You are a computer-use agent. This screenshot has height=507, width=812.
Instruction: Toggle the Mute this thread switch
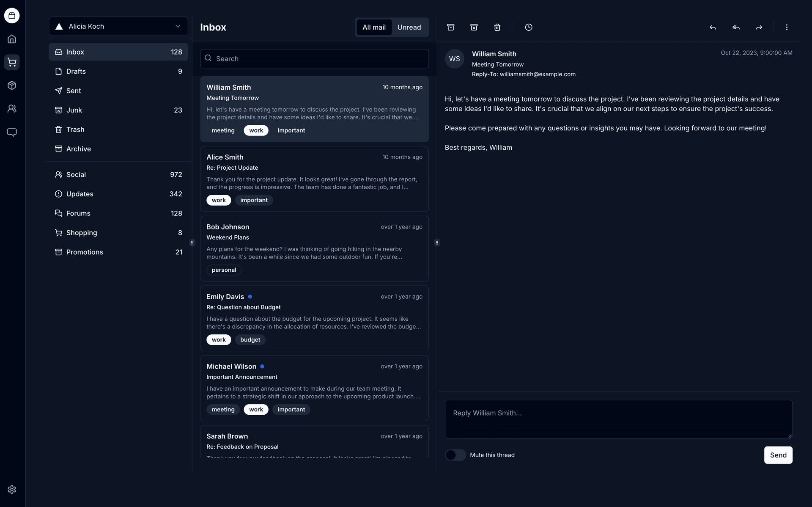coord(455,455)
